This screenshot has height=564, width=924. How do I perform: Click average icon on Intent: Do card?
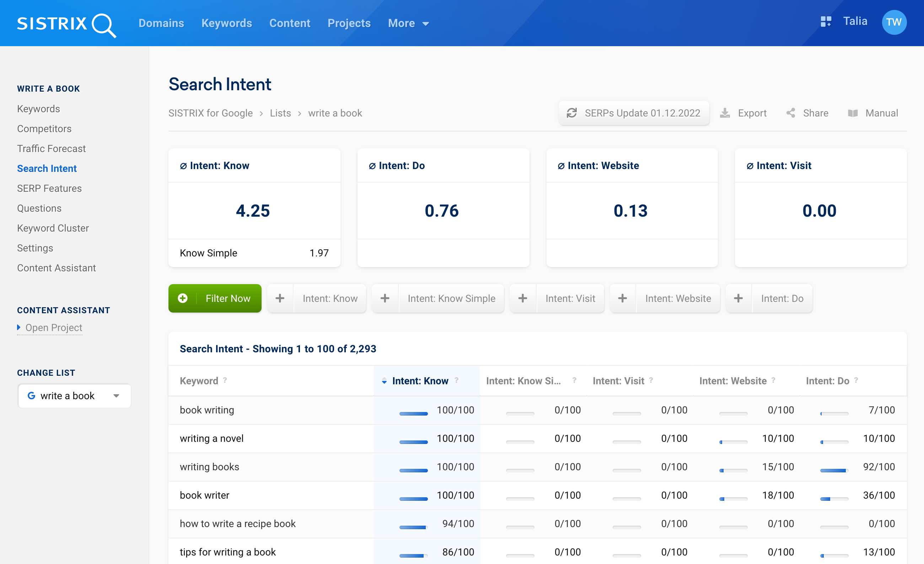[x=372, y=166]
